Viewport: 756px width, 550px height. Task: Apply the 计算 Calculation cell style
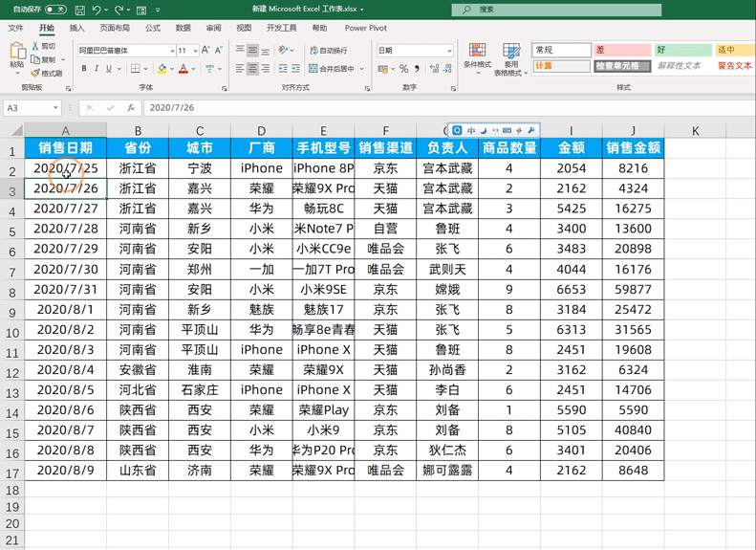tap(561, 66)
